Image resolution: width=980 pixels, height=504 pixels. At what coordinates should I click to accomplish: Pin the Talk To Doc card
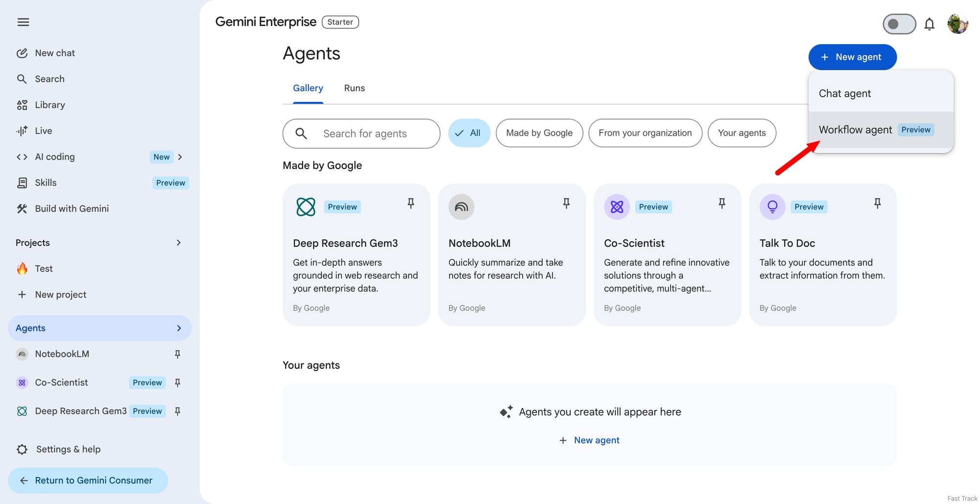(x=878, y=203)
